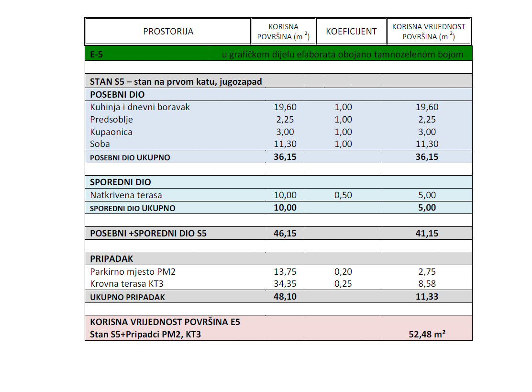Click the KORISNA POVRŠINA column header

pos(283,32)
